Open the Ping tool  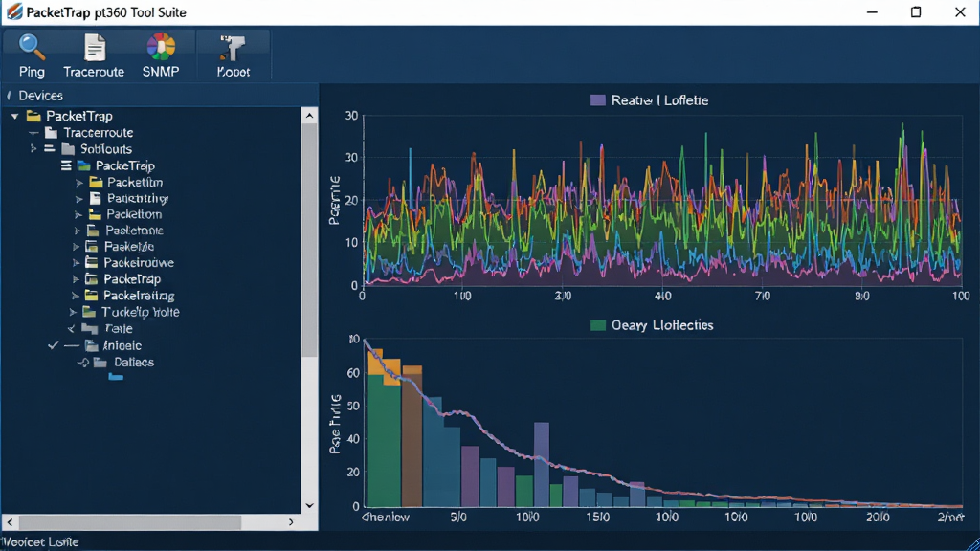point(32,55)
